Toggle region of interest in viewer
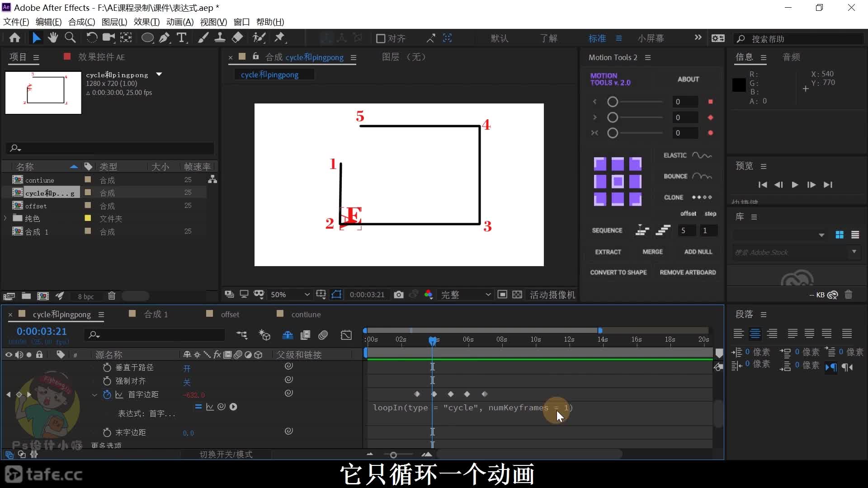Image resolution: width=868 pixels, height=488 pixels. tap(502, 295)
